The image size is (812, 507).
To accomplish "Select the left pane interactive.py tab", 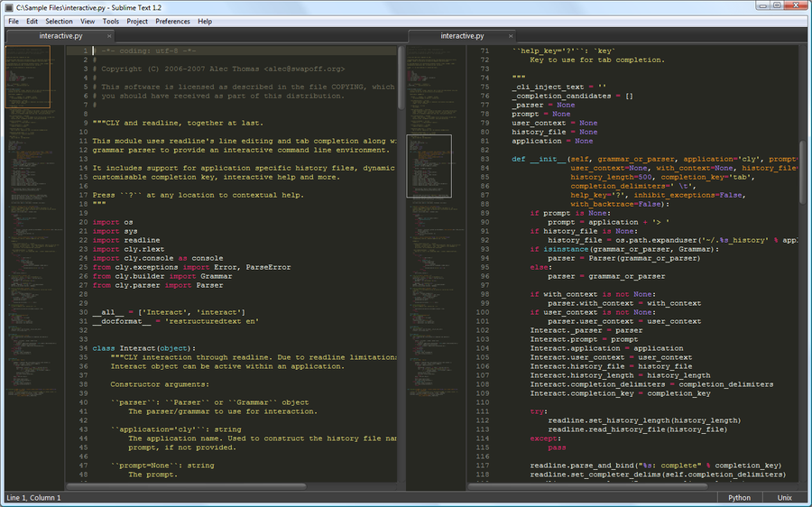I will pos(60,36).
